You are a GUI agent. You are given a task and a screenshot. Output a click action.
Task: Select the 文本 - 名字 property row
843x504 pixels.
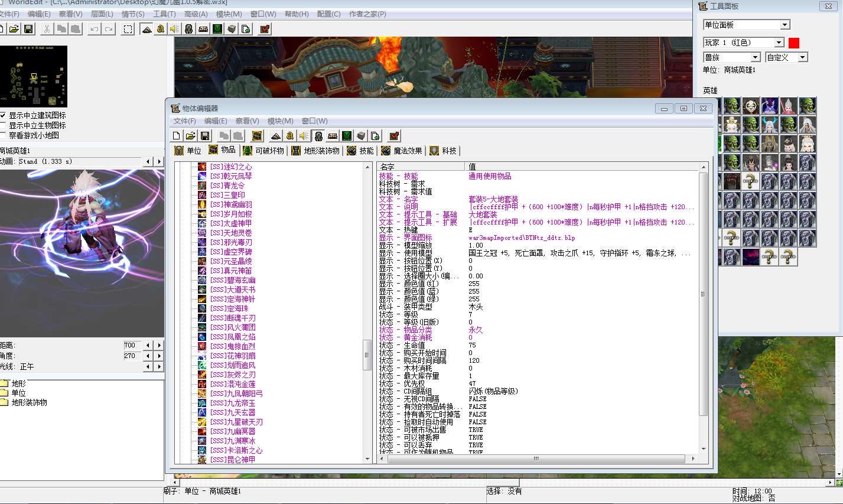coord(538,199)
